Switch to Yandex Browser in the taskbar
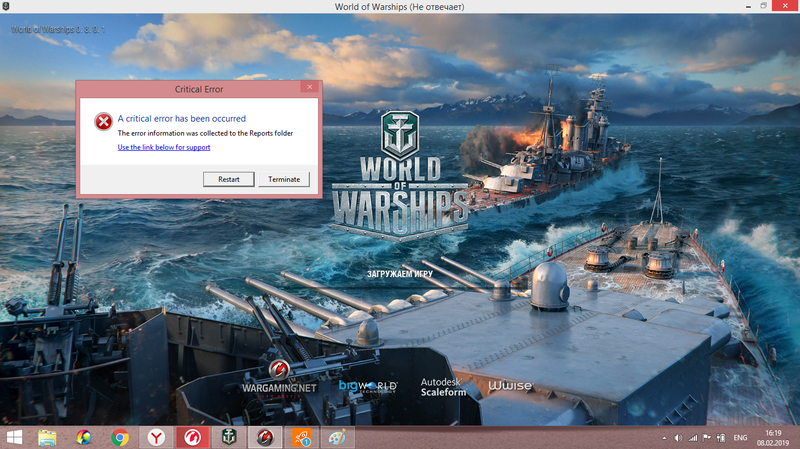800x449 pixels. (156, 438)
